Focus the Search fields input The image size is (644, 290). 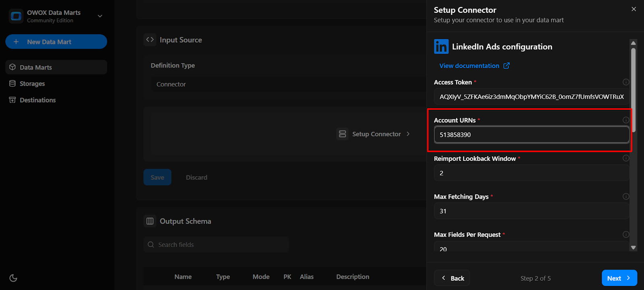coord(216,245)
